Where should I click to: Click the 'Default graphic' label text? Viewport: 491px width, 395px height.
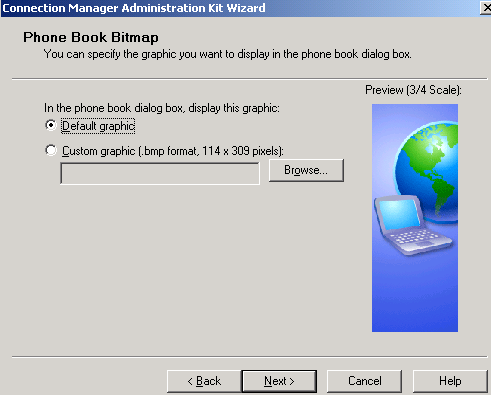(98, 126)
